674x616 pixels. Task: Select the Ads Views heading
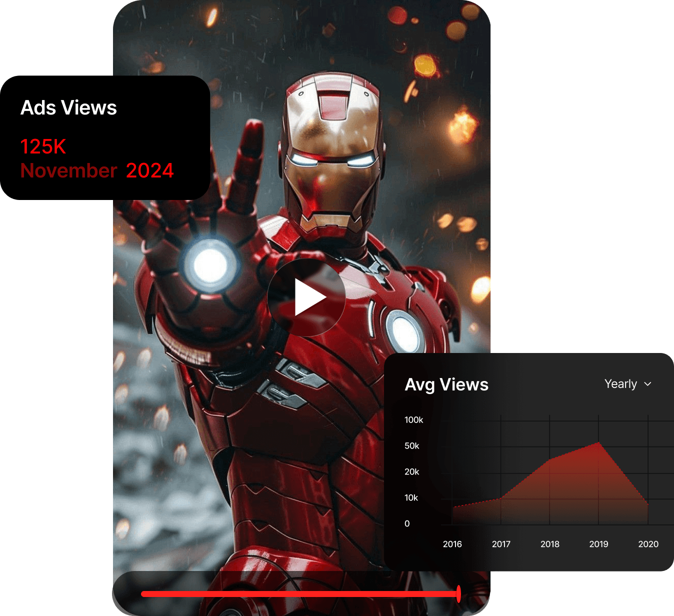[x=68, y=107]
